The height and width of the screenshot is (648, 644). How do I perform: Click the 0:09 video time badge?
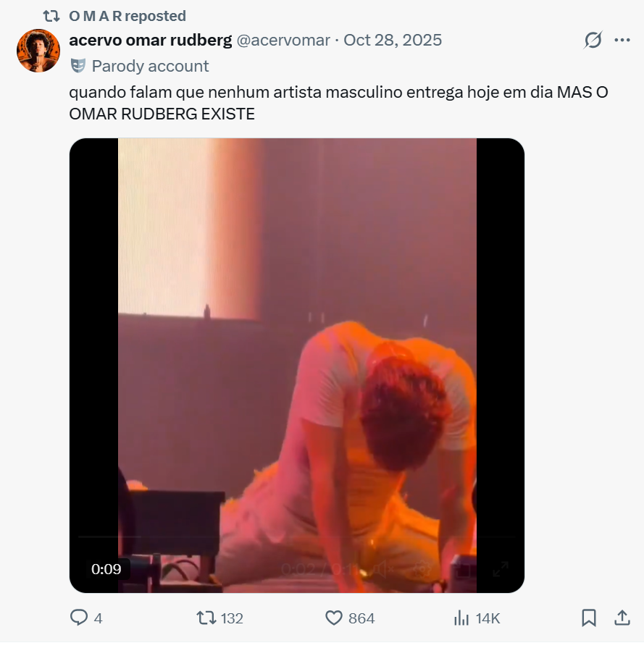tap(106, 569)
